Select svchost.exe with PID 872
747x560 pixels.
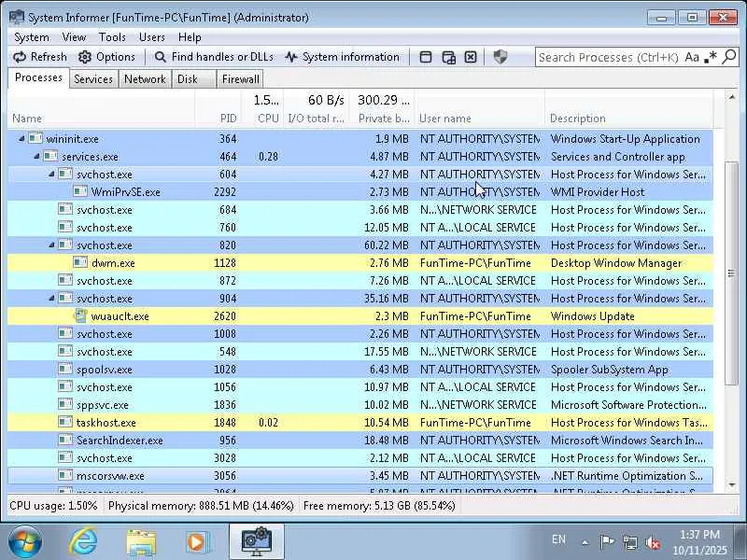(360, 281)
